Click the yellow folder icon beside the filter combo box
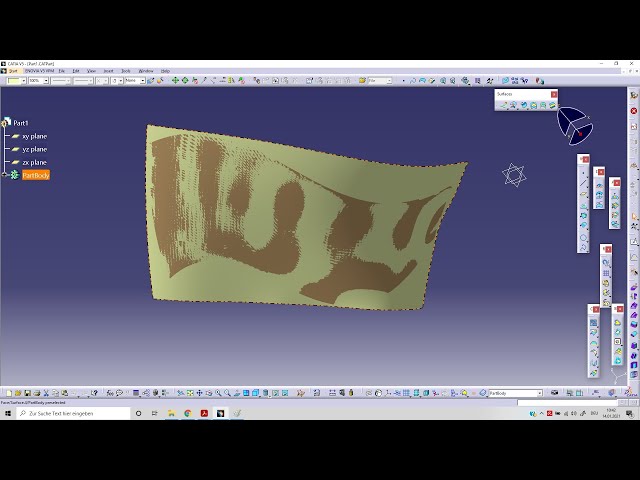 coord(362,81)
